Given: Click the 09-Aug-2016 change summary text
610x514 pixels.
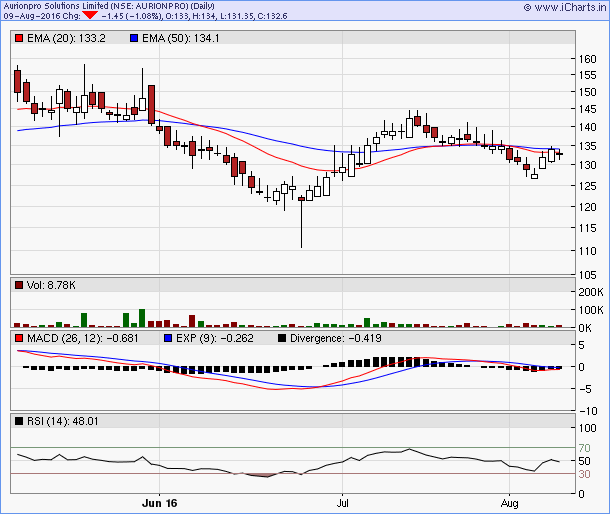Looking at the screenshot, I should (x=145, y=16).
